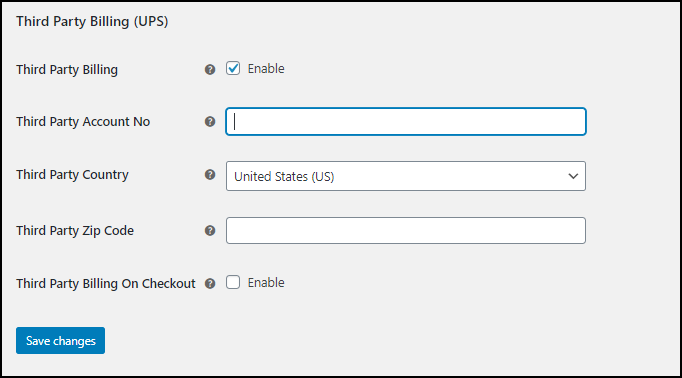
Task: Select United States (US) text in dropdown
Action: click(x=284, y=177)
